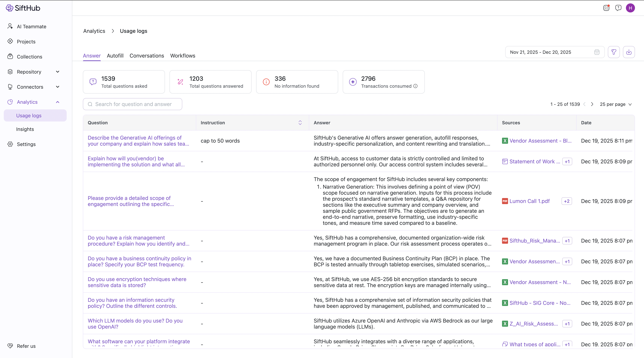Expand the Repository menu chevron
Image resolution: width=644 pixels, height=358 pixels.
(x=57, y=72)
